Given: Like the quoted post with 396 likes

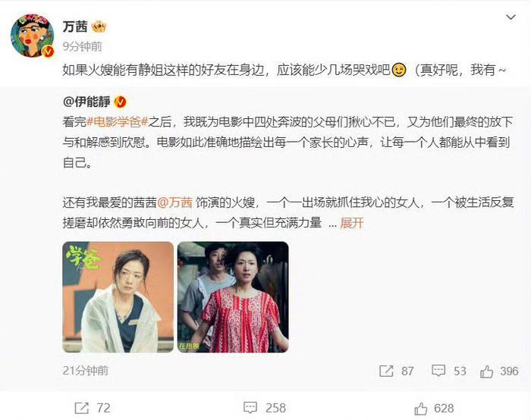Looking at the screenshot, I should point(499,371).
